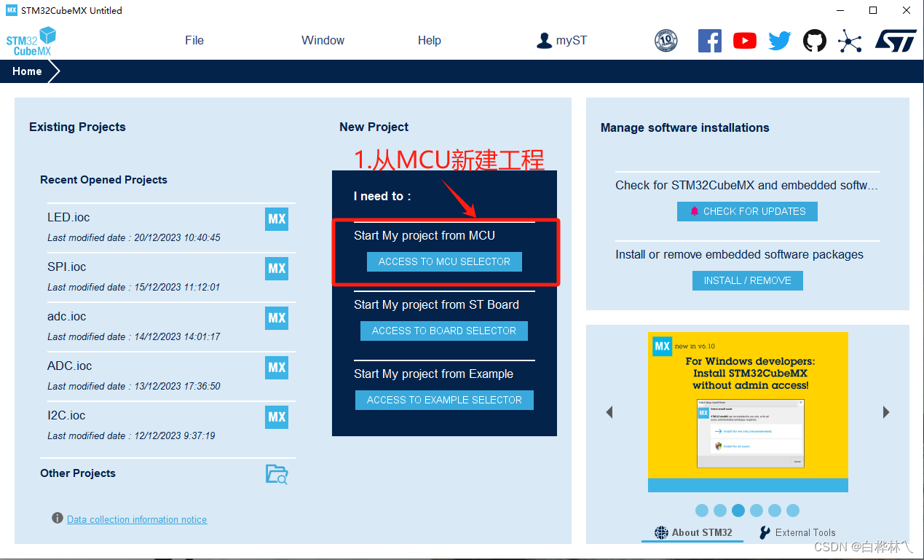
Task: Select SPI.ioc file name
Action: pos(67,267)
